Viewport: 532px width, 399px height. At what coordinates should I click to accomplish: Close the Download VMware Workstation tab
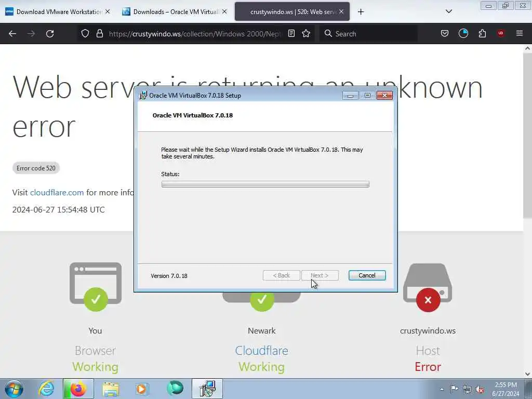click(108, 11)
